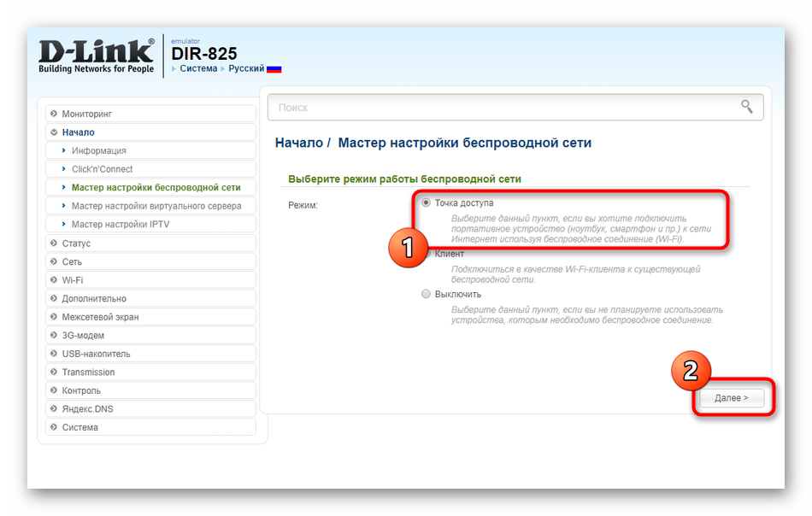The width and height of the screenshot is (812, 516).
Task: Collapse the Начало section
Action: click(x=78, y=132)
